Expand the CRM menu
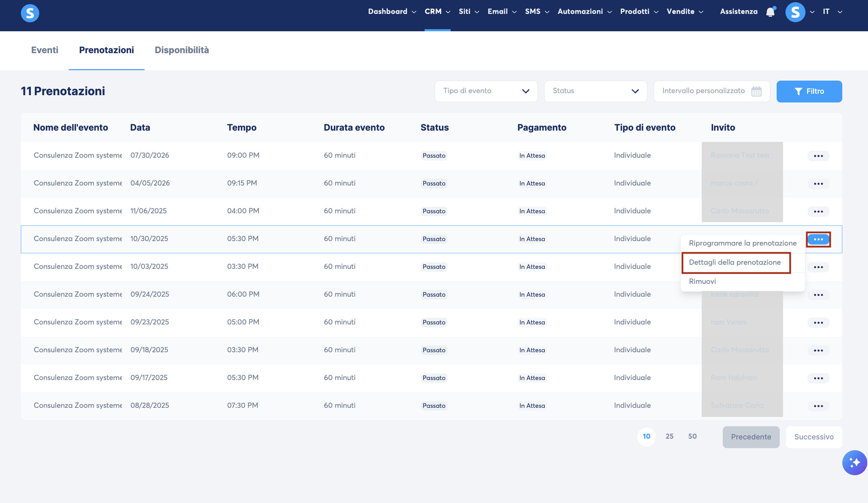Viewport: 868px width, 503px height. pos(437,11)
